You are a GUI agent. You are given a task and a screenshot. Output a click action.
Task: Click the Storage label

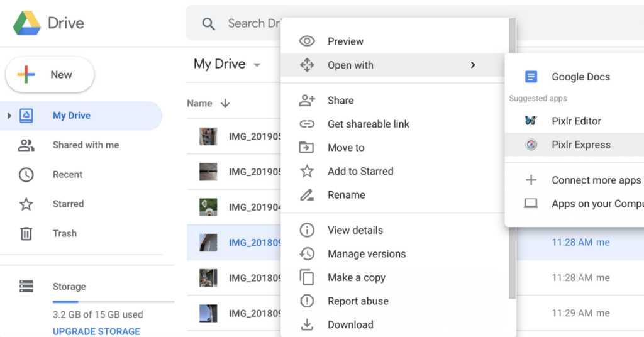69,287
